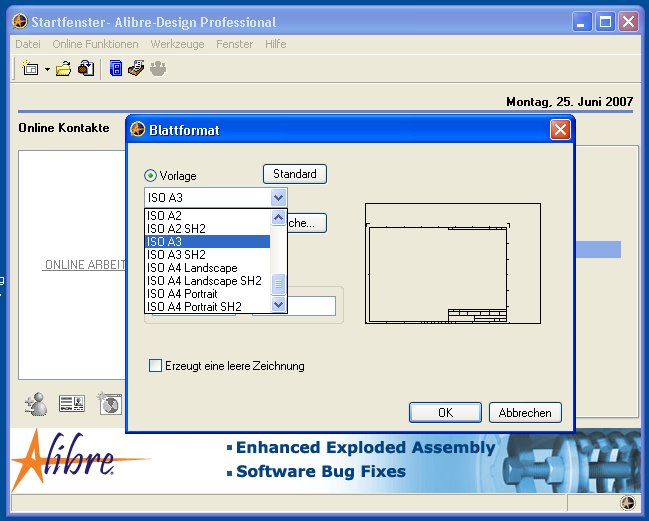The height and width of the screenshot is (521, 649).
Task: Open the Datei menu
Action: [x=28, y=44]
